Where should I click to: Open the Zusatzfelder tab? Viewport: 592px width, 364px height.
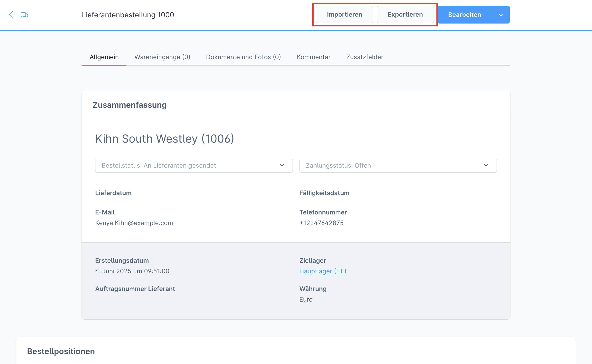(365, 57)
